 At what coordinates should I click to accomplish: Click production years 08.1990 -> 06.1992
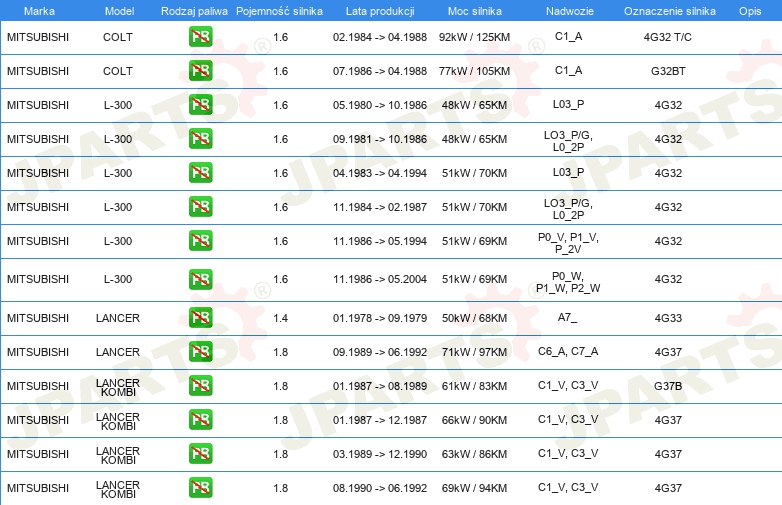pos(380,488)
